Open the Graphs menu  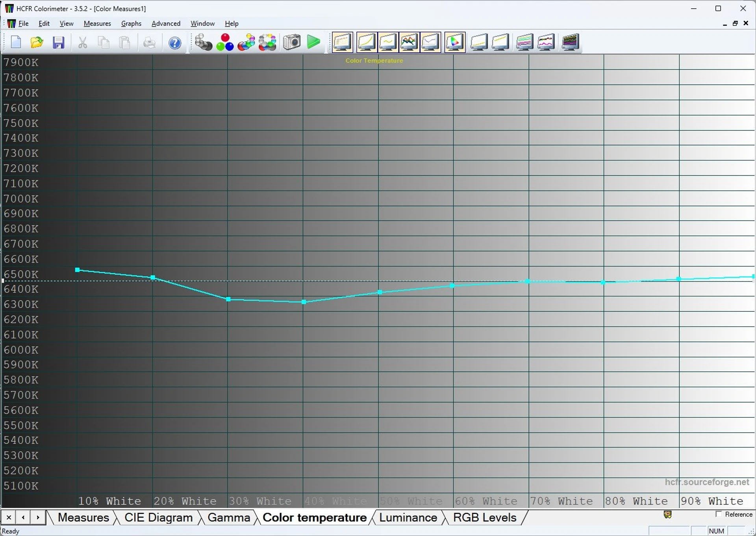(131, 24)
